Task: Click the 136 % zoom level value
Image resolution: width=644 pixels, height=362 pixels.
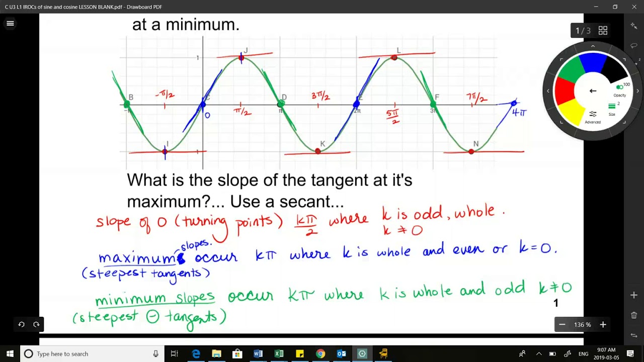Action: 583,325
